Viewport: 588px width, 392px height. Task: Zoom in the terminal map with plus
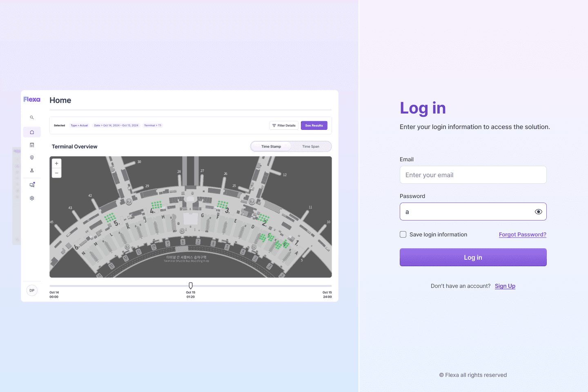57,163
